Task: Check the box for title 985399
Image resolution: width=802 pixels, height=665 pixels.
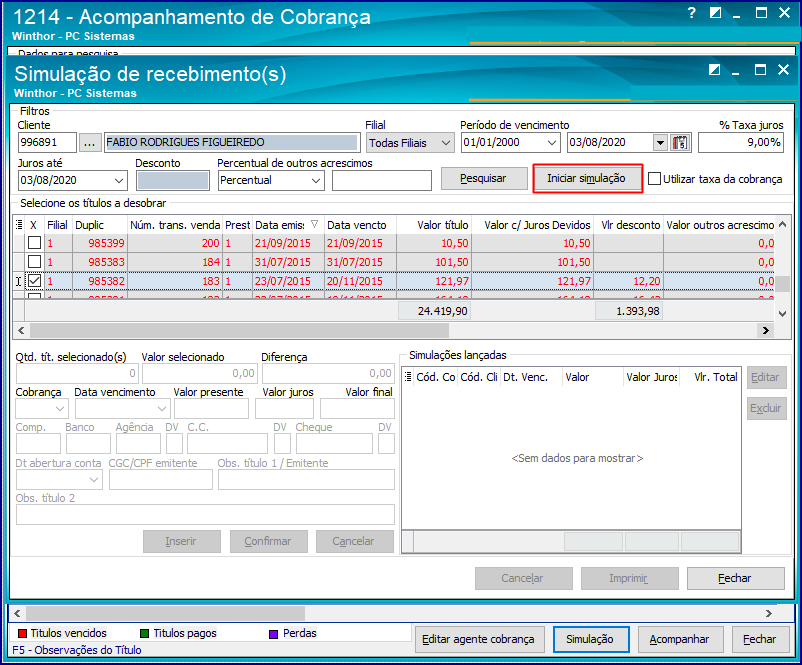Action: pyautogui.click(x=34, y=242)
